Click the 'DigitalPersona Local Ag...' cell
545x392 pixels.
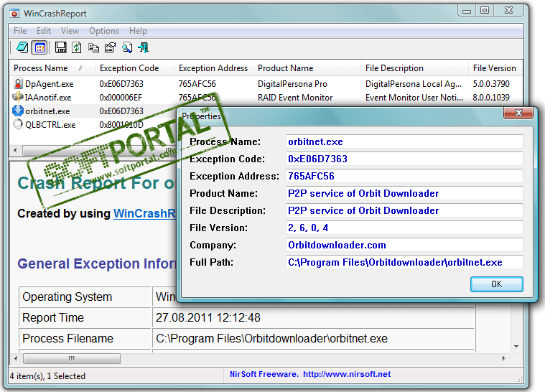pos(414,84)
